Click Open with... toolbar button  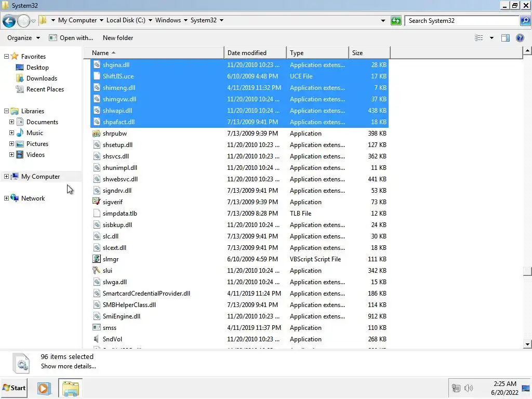71,38
